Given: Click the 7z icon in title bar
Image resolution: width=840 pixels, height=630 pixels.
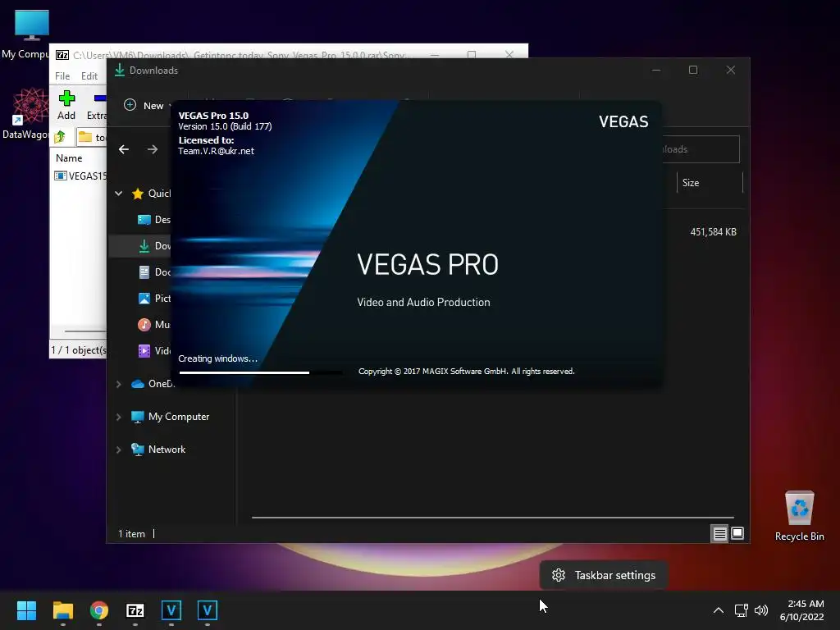Looking at the screenshot, I should [62, 55].
